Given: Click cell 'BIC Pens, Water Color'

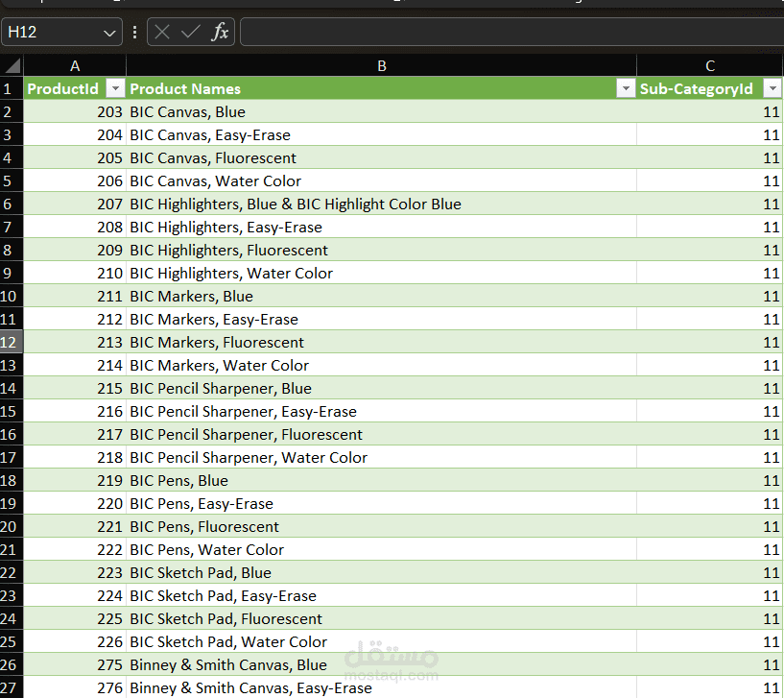Looking at the screenshot, I should [382, 549].
